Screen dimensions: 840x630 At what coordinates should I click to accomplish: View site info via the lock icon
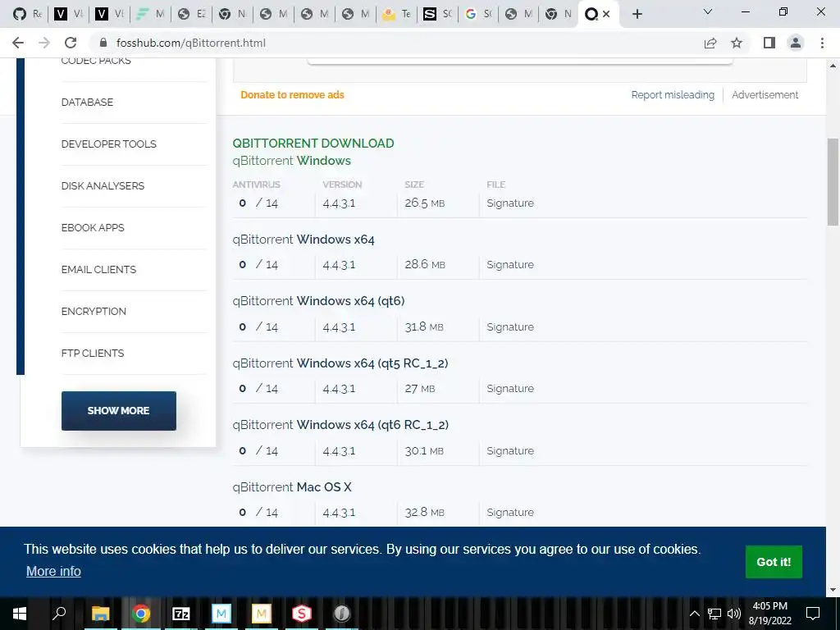[104, 43]
